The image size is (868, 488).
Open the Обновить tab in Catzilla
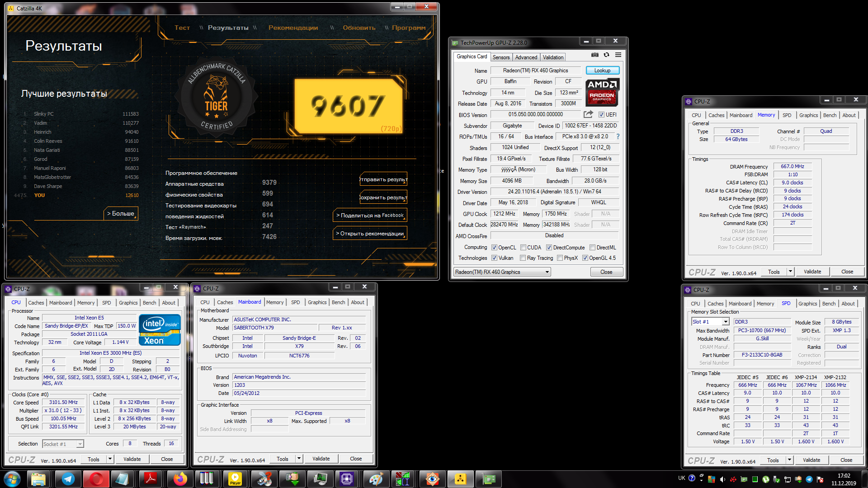(x=359, y=28)
